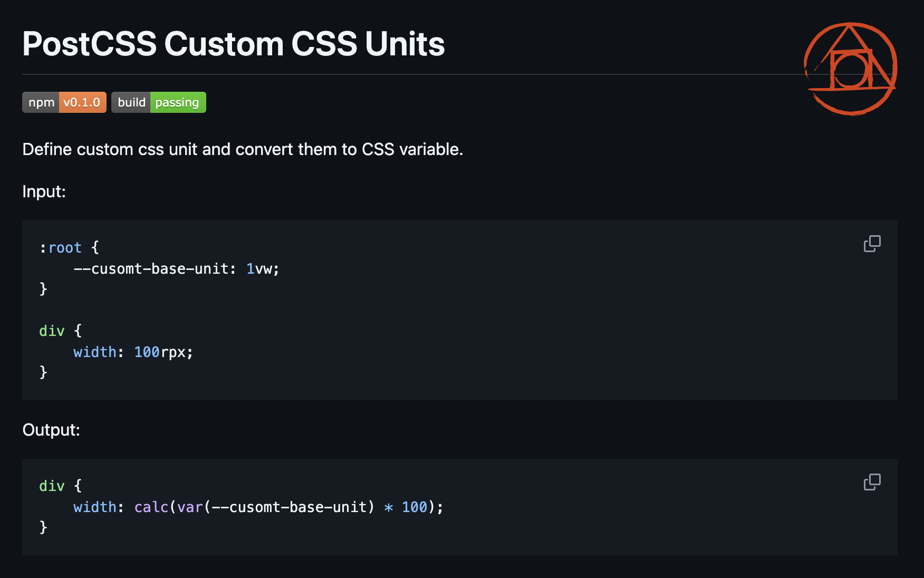This screenshot has width=924, height=578.
Task: Open the npm v0.1.0 badge
Action: coord(64,102)
